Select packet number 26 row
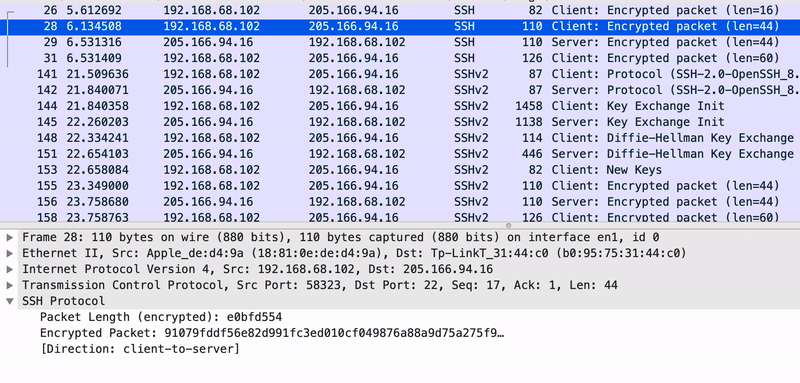This screenshot has height=383, width=800. (x=400, y=10)
